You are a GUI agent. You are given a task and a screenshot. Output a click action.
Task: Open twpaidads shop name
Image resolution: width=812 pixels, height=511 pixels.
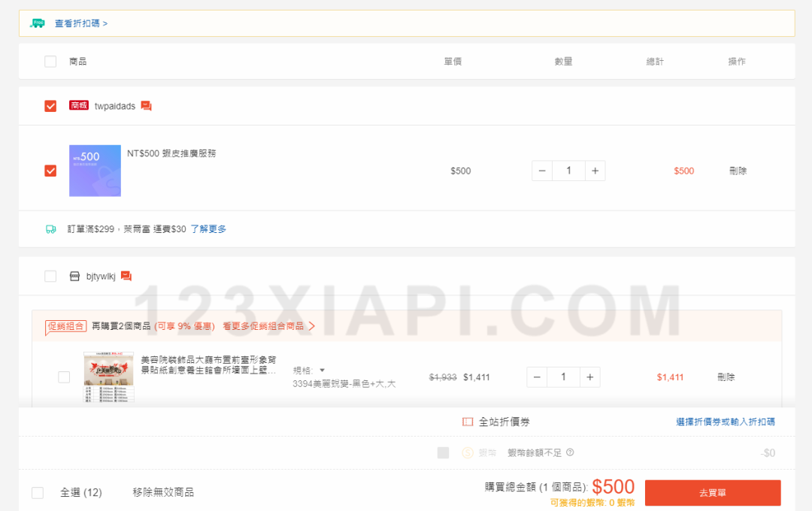click(114, 106)
